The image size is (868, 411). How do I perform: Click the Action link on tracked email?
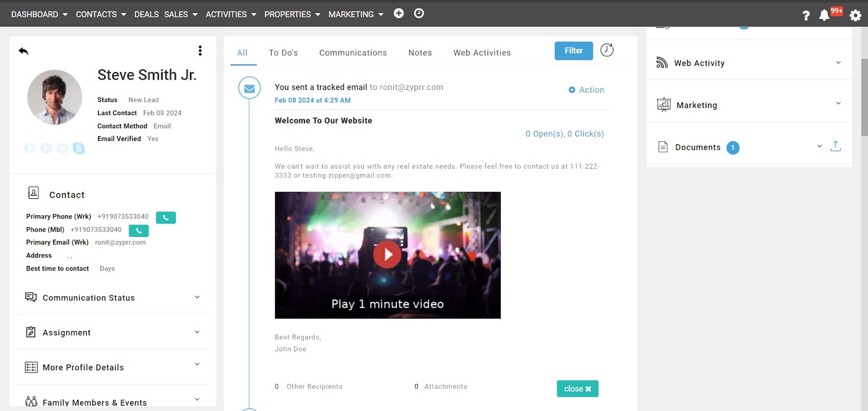[x=586, y=90]
